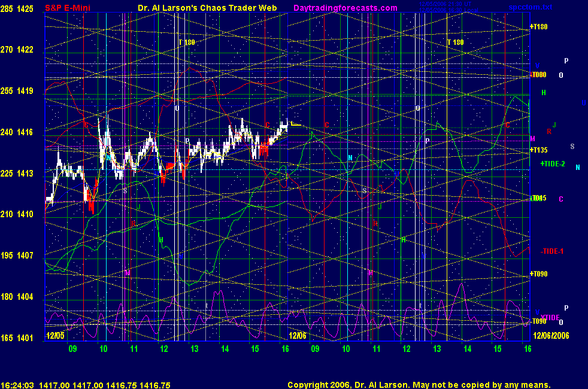
Task: Click the "Dr. Al Larson's Chaos Trader Web" heading
Action: [207, 8]
